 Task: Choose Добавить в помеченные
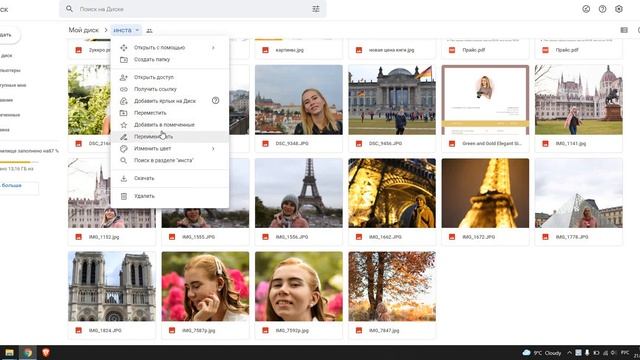[x=169, y=124]
